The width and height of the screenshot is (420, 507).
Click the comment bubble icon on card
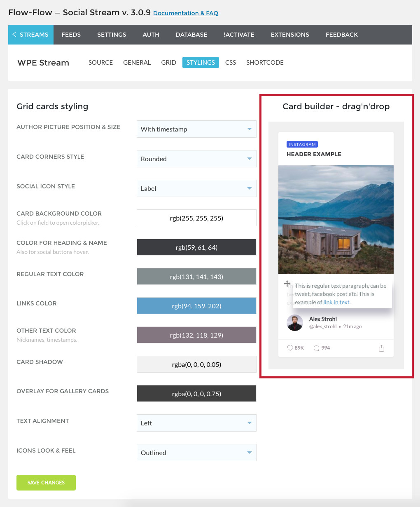pyautogui.click(x=316, y=348)
